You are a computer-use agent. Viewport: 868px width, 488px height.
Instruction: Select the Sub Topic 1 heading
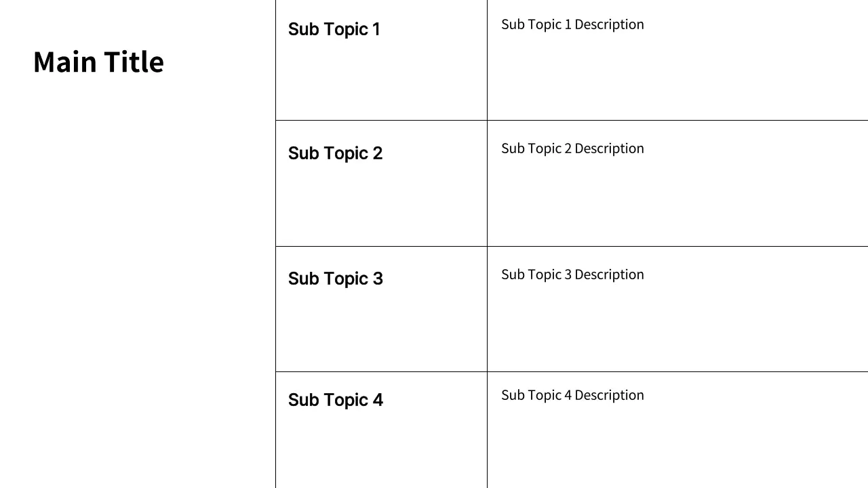pyautogui.click(x=334, y=29)
